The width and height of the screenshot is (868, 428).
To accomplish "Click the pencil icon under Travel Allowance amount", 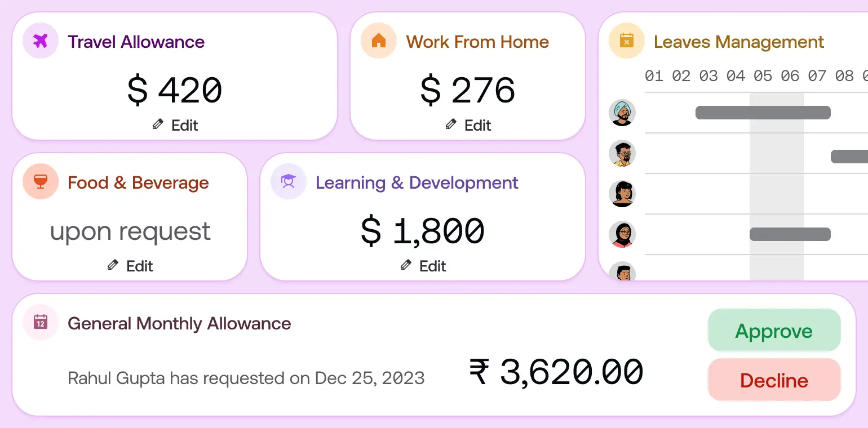I will [157, 124].
